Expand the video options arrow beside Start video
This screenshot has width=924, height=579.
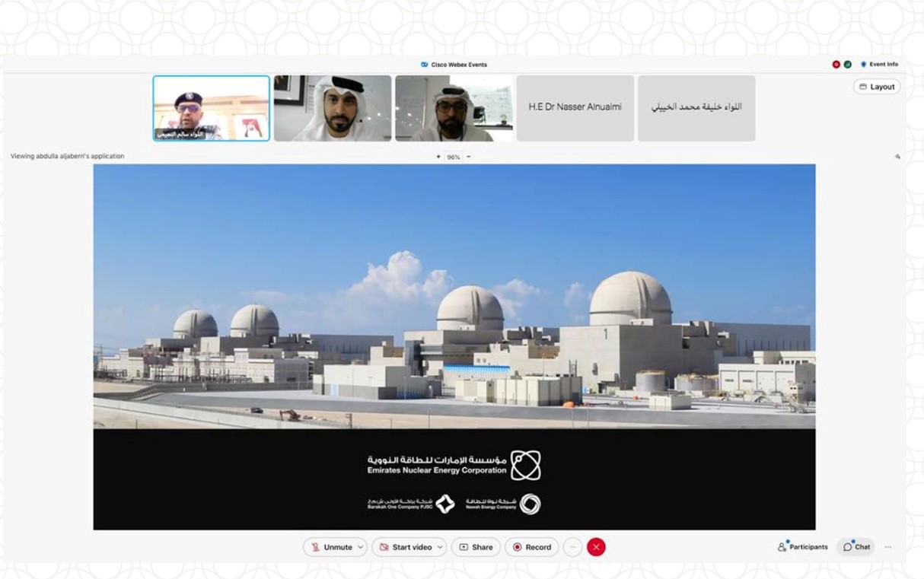(x=440, y=547)
